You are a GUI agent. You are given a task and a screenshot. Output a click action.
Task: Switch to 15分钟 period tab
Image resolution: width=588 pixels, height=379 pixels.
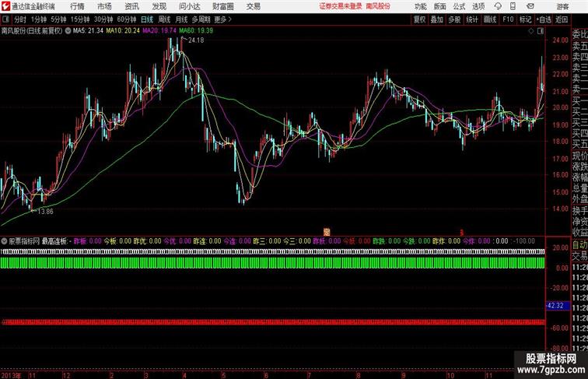(80, 19)
